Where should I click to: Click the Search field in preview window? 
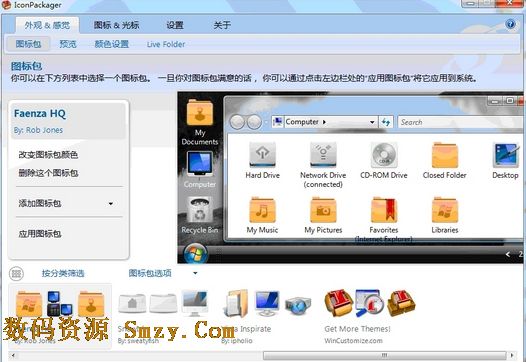click(460, 122)
